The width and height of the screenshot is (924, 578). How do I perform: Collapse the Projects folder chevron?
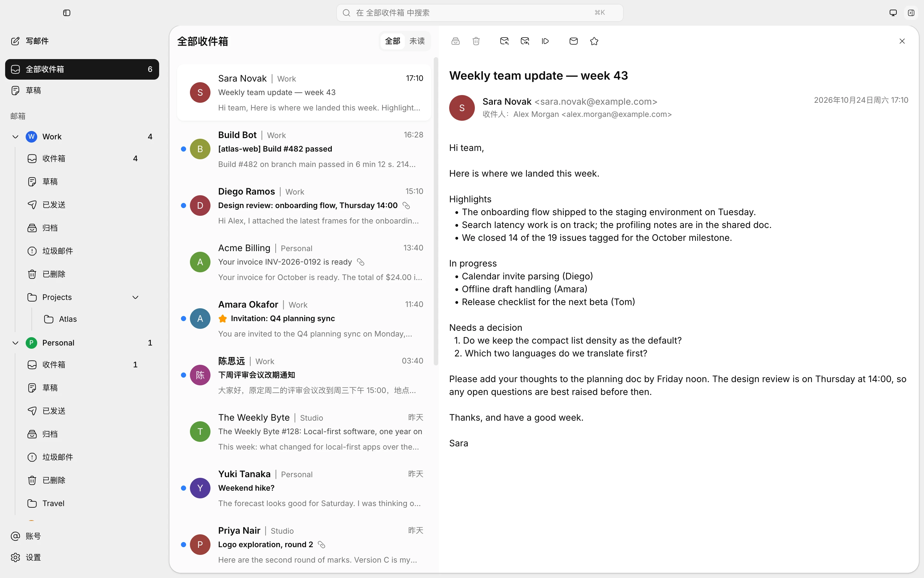(x=135, y=297)
